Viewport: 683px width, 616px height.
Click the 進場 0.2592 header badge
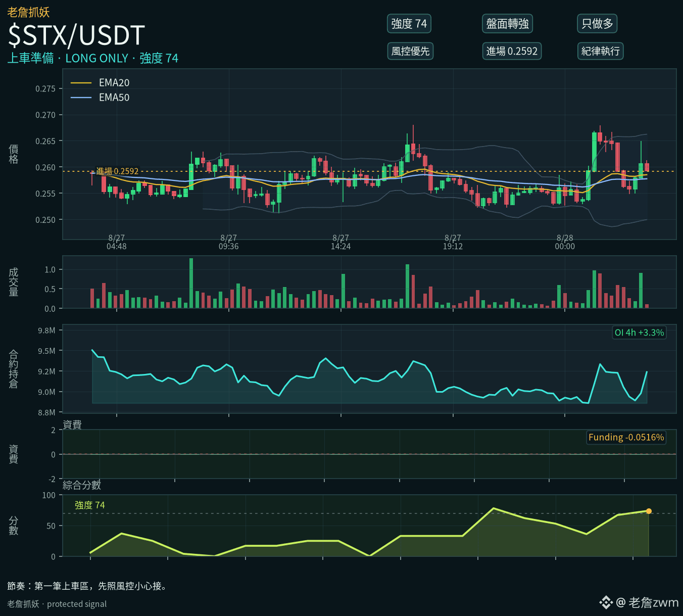(512, 51)
